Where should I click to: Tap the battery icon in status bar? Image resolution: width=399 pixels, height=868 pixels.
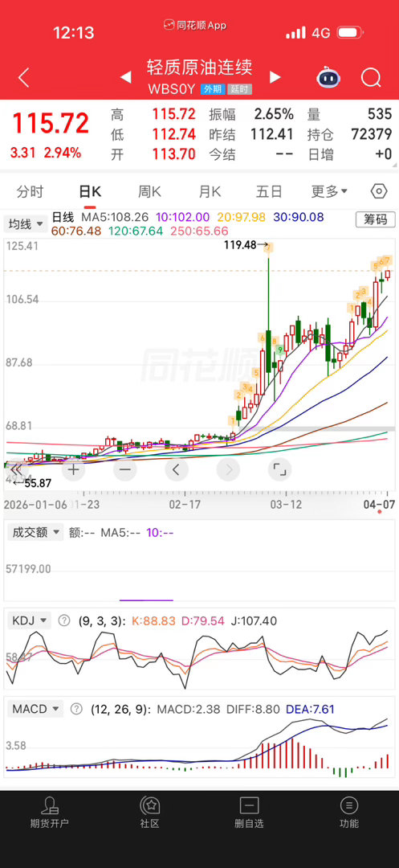coord(350,33)
